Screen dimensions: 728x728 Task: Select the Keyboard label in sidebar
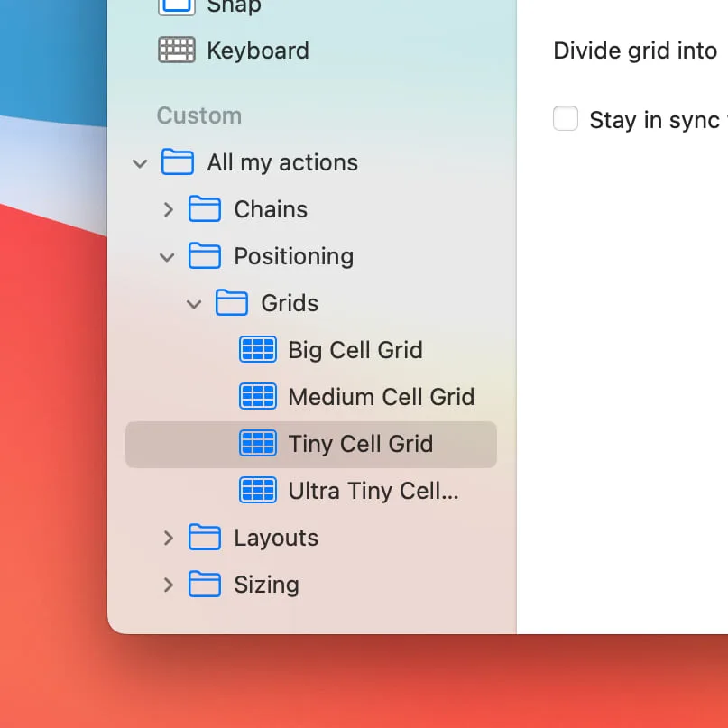(258, 51)
